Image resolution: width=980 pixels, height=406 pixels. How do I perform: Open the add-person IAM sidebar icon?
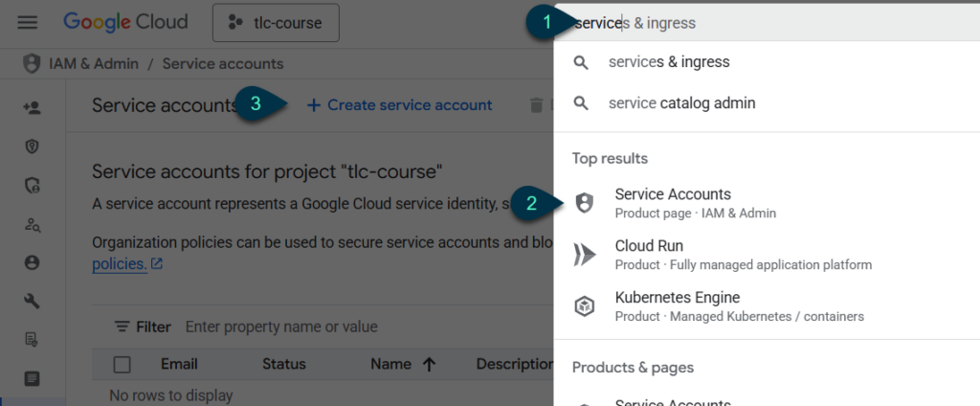[32, 107]
